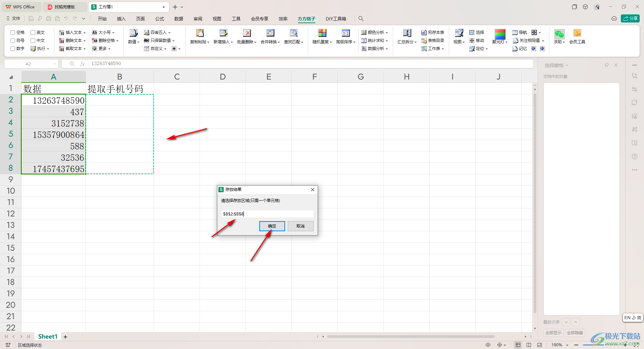Select cell A5 containing 15357900864
This screenshot has width=644, height=349.
(x=54, y=135)
